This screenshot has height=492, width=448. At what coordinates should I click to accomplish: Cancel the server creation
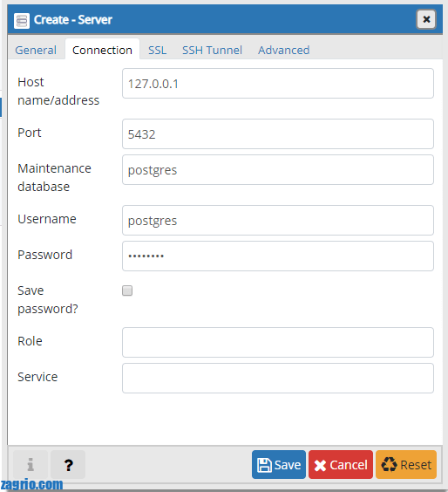point(341,464)
